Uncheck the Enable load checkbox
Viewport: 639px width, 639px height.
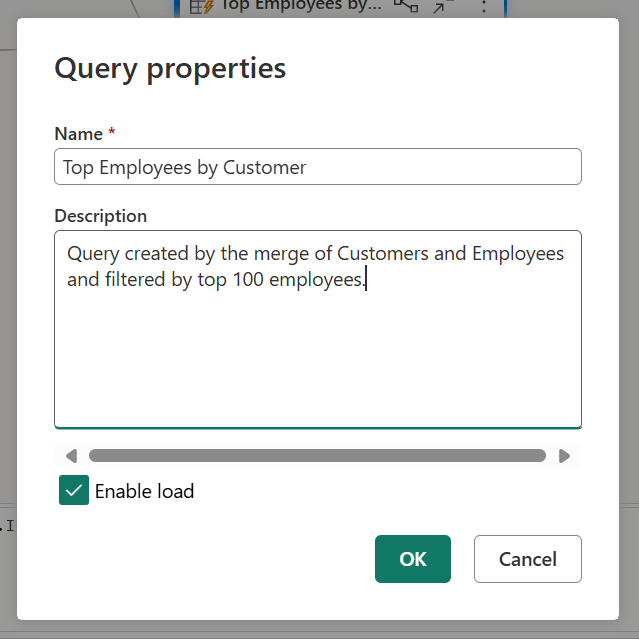click(x=74, y=490)
